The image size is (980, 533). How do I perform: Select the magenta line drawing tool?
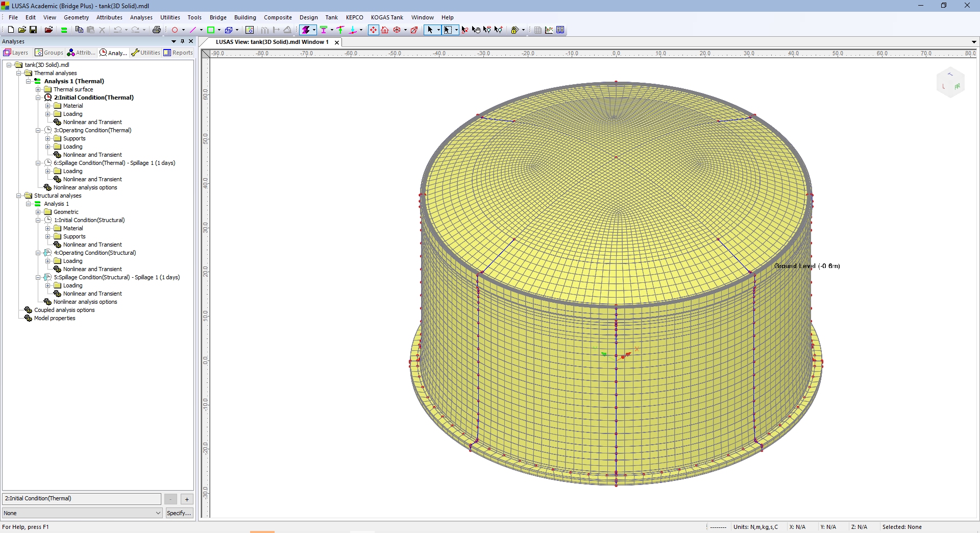tap(193, 30)
